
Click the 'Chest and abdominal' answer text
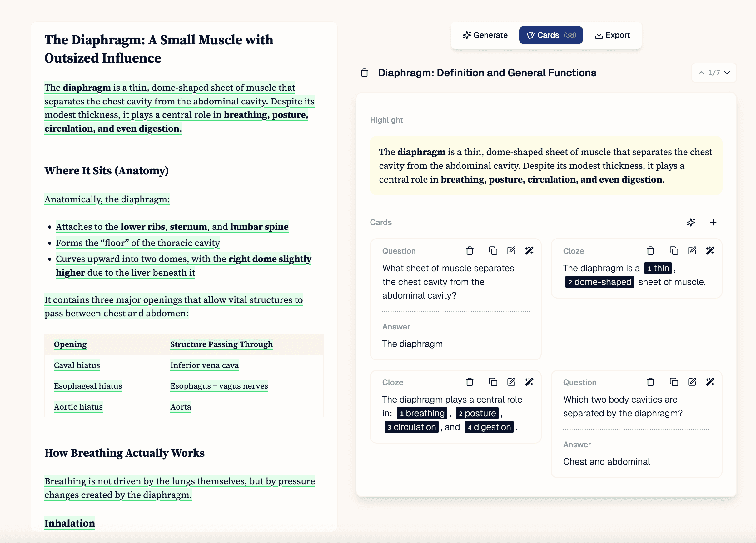[x=606, y=462]
